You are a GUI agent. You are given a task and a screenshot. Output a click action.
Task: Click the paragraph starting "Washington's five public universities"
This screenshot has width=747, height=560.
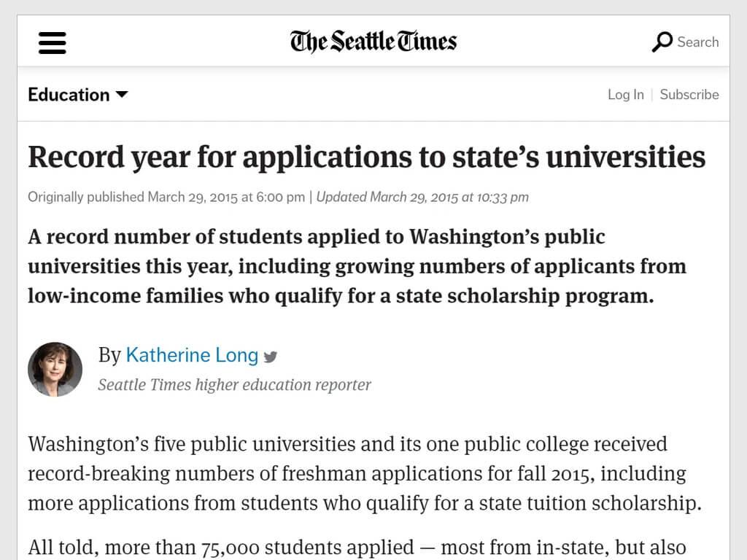[365, 474]
